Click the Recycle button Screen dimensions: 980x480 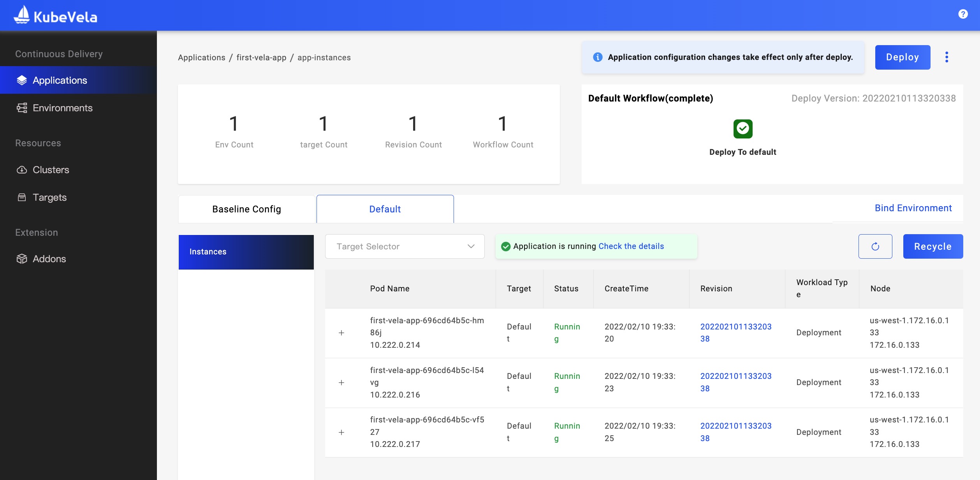point(932,246)
